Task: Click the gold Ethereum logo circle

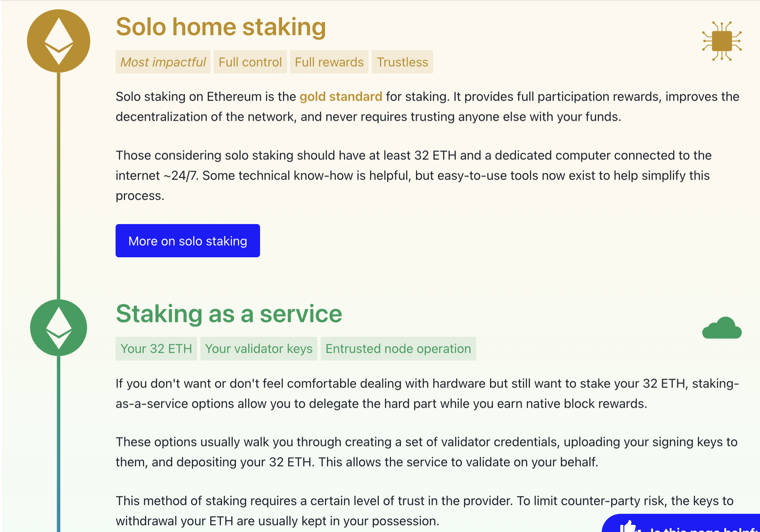Action: [x=59, y=41]
